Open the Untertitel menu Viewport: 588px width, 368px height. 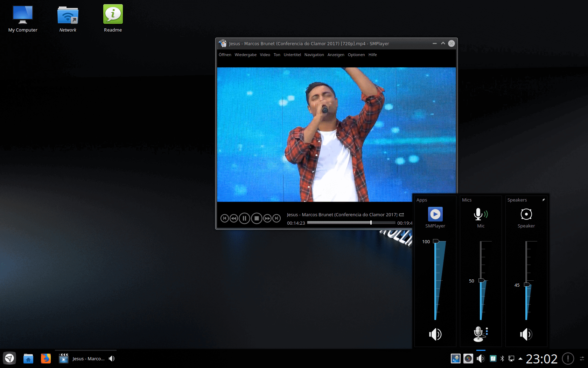tap(292, 55)
